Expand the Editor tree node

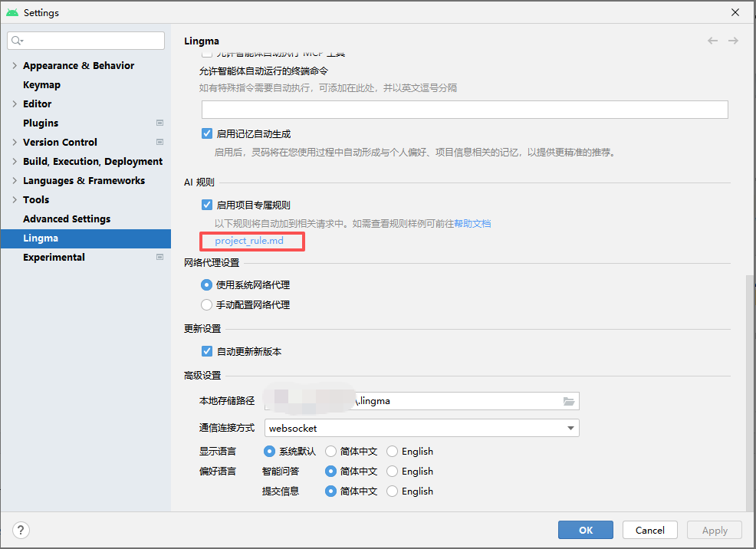coord(15,104)
